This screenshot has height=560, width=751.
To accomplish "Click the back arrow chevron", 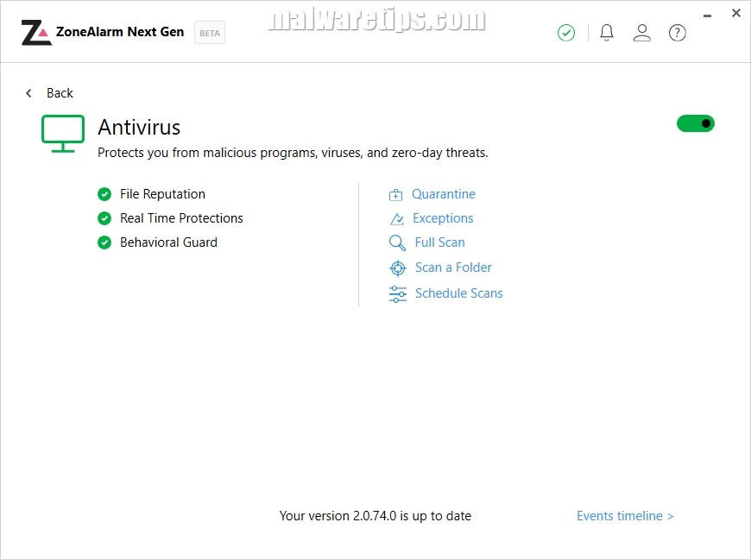I will [28, 93].
